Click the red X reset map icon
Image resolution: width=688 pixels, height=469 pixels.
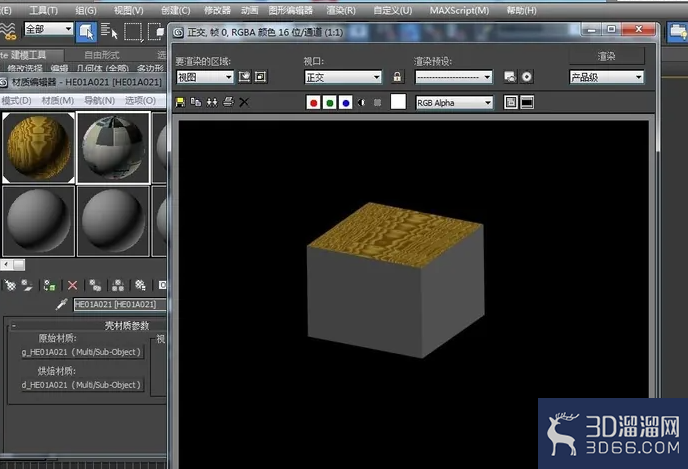(72, 286)
